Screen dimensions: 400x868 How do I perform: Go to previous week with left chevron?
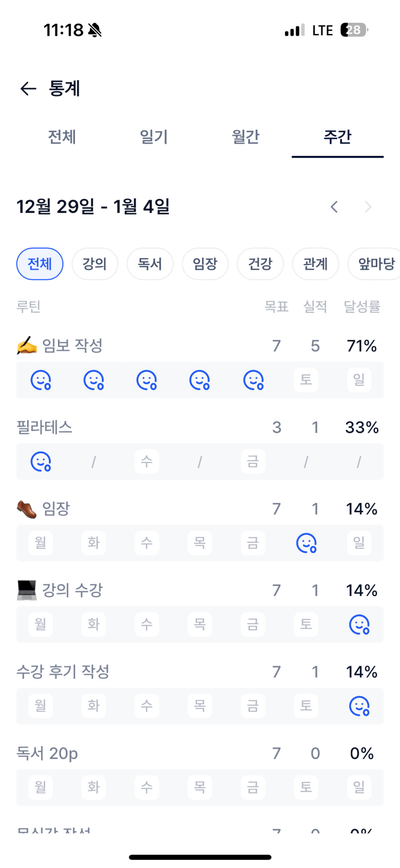(334, 207)
